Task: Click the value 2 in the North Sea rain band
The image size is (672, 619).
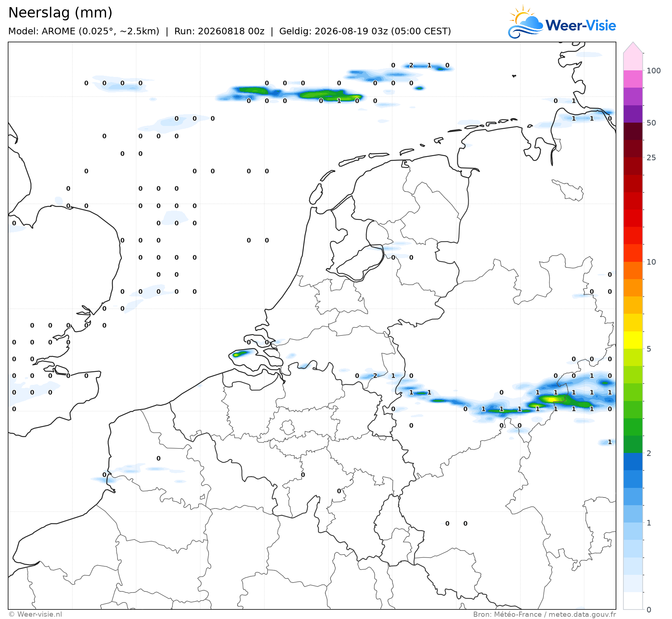Action: 411,66
